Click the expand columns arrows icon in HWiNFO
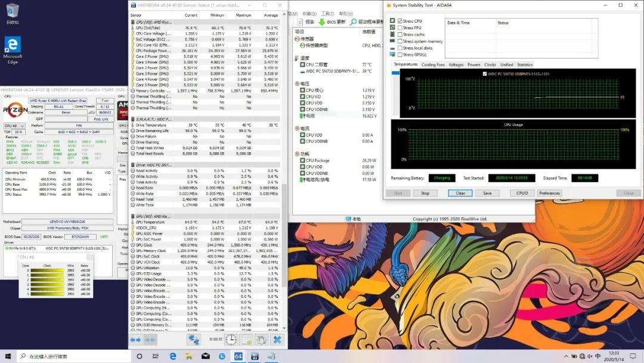Viewport: 644px width, 363px height. tap(135, 340)
